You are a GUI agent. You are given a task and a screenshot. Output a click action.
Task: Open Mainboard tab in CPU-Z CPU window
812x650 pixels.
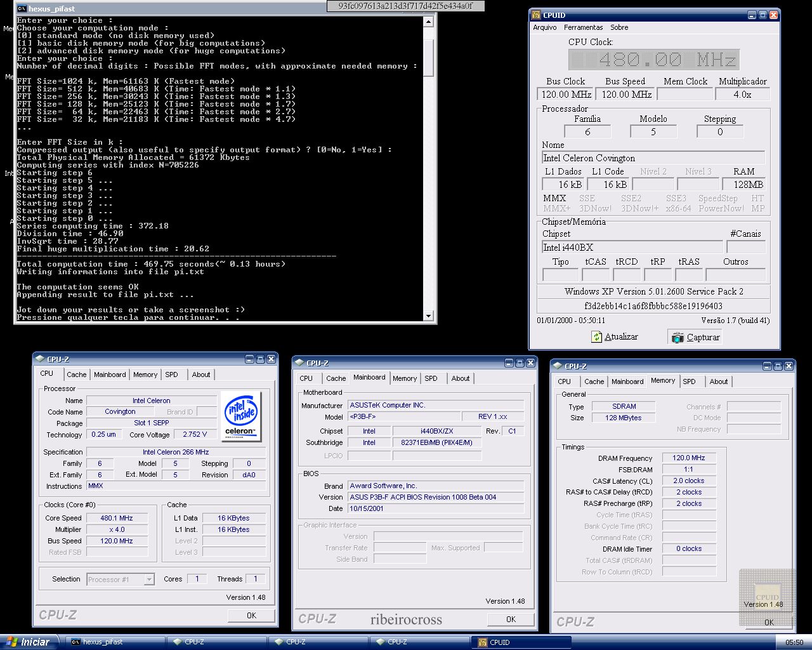click(x=110, y=375)
